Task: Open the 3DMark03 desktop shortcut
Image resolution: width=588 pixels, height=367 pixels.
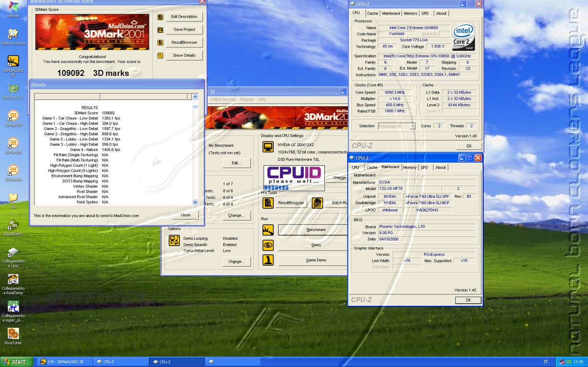Action: click(13, 118)
